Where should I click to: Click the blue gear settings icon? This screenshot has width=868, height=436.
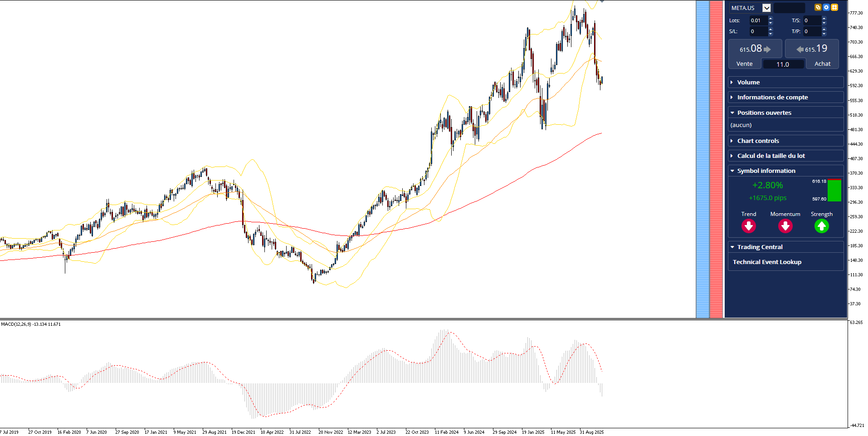(826, 7)
